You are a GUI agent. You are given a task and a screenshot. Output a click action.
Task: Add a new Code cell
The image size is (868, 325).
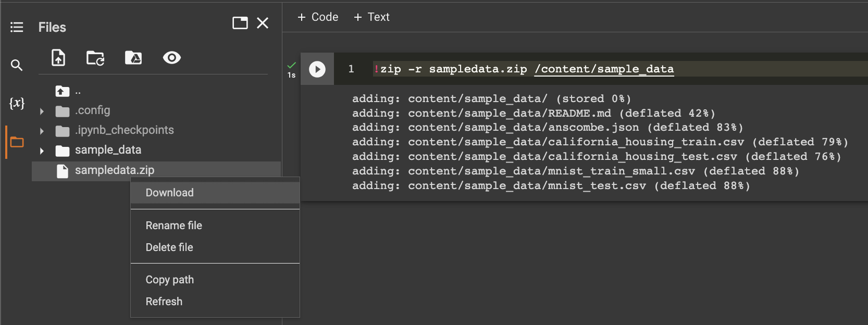(318, 17)
